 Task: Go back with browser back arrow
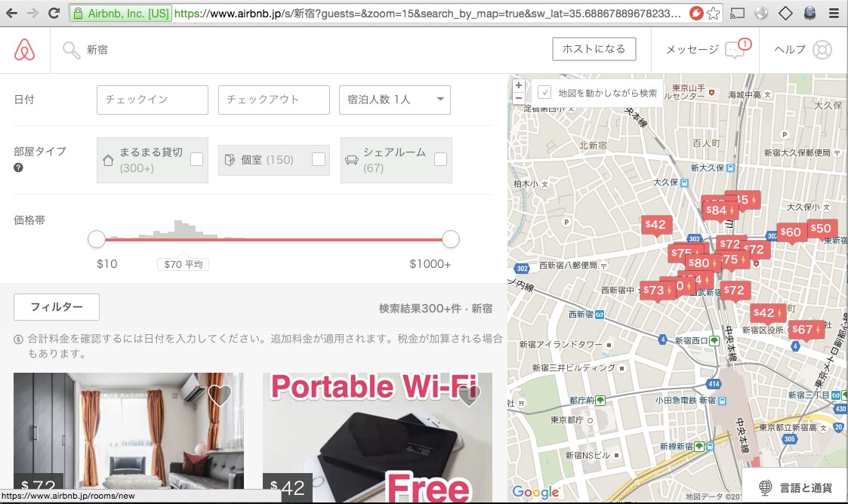pos(11,13)
